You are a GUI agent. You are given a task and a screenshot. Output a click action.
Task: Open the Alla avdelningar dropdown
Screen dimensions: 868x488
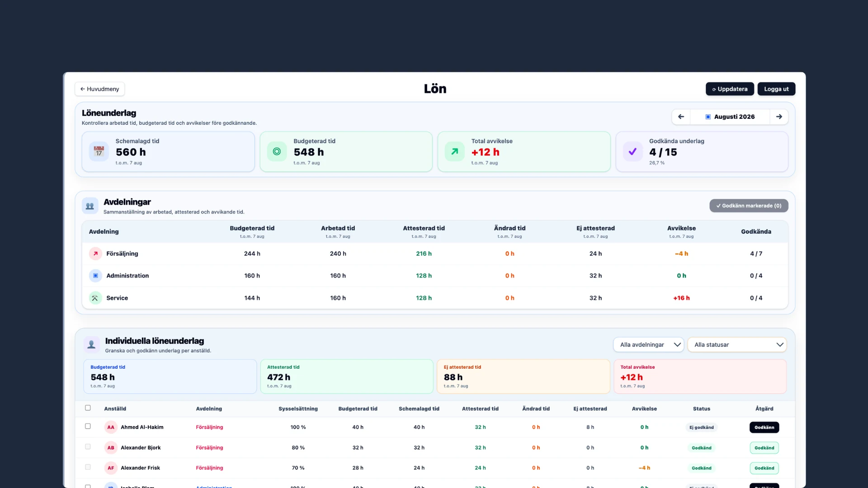click(649, 345)
